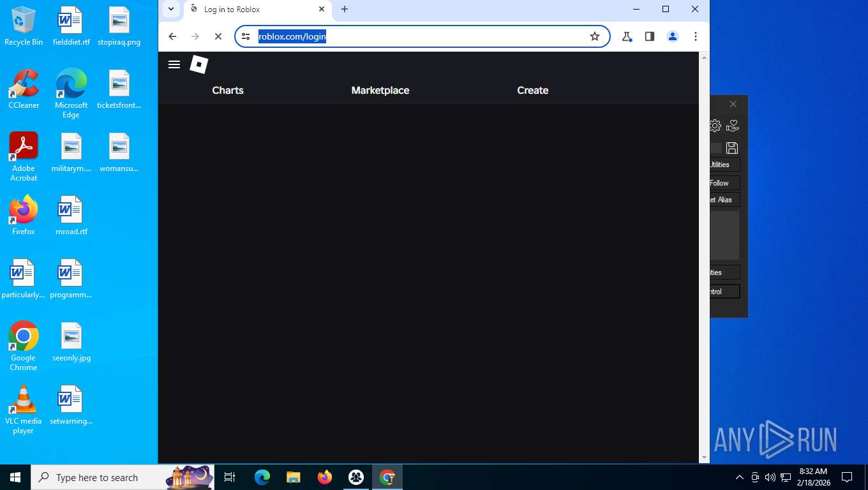Select seeonly.jpg file
The height and width of the screenshot is (490, 868).
tap(71, 342)
